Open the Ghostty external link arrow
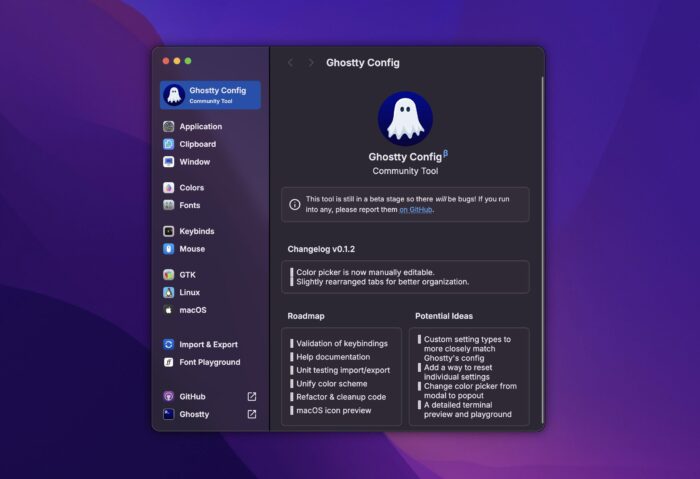The height and width of the screenshot is (479, 700). (x=252, y=414)
